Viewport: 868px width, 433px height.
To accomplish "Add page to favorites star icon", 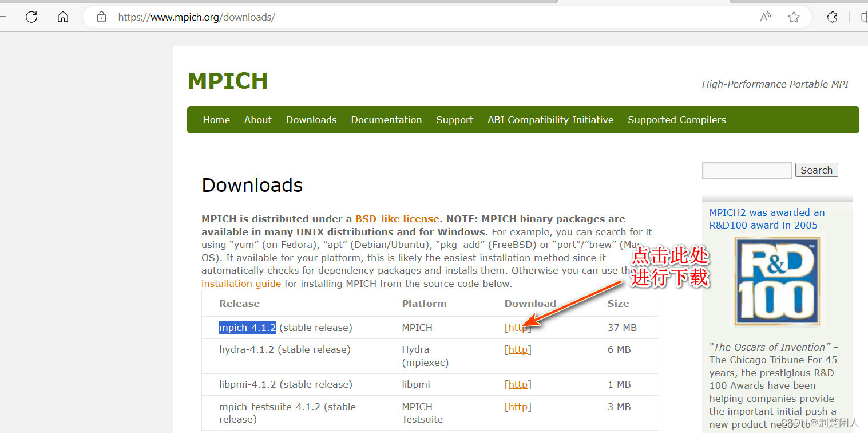I will tap(794, 17).
